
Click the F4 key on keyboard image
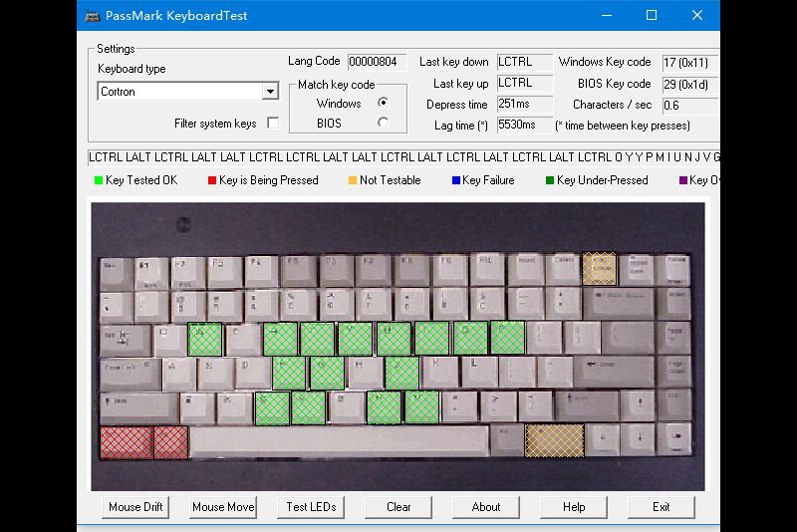coord(261,272)
